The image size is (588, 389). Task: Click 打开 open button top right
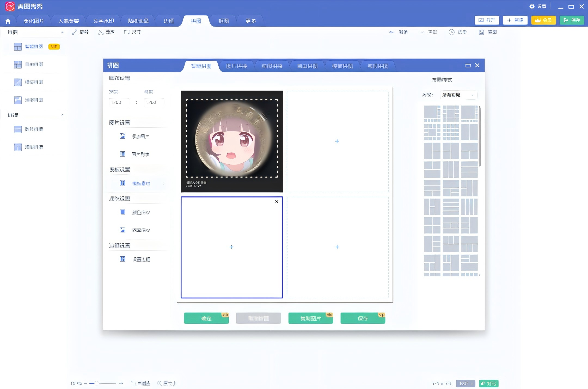(x=487, y=20)
